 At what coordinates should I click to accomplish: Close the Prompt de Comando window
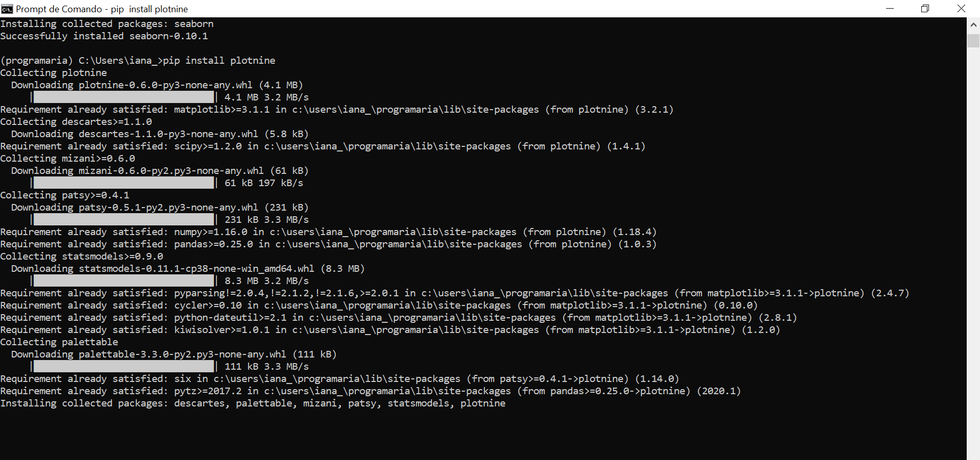coord(961,9)
